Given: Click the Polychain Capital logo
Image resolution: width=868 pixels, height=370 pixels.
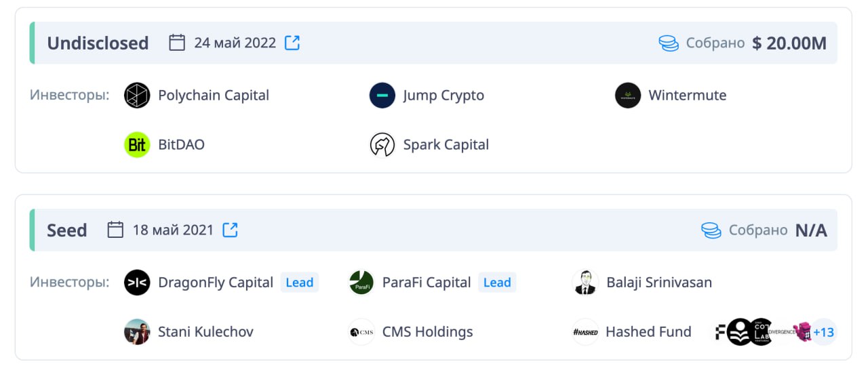Looking at the screenshot, I should pos(137,96).
